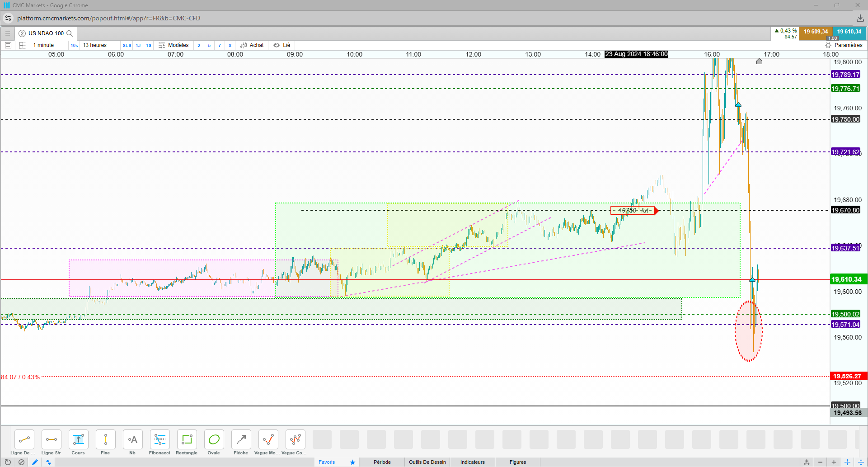Open the Outils De Dessin tab
Screen dimensions: 868x467
427,462
